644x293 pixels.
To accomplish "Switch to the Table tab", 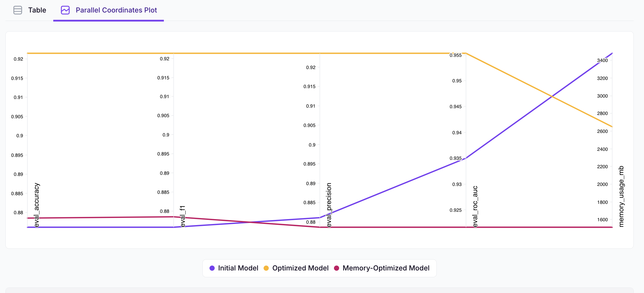I will pos(37,10).
